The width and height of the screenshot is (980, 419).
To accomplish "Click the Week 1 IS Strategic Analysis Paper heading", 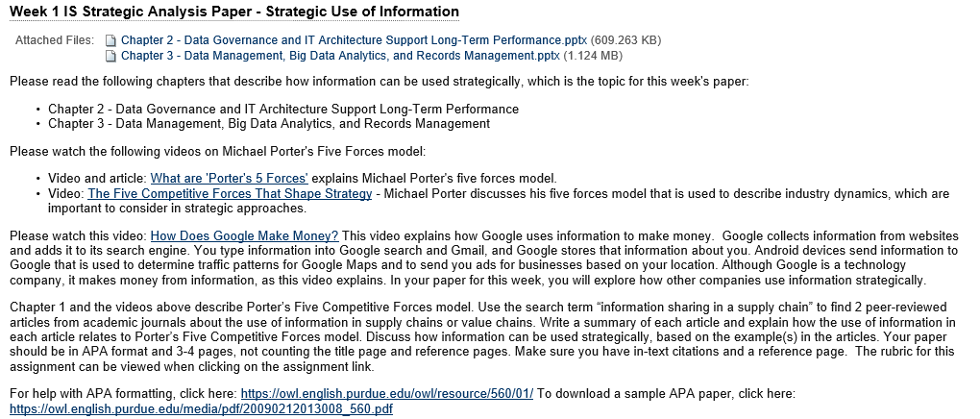I will point(234,12).
